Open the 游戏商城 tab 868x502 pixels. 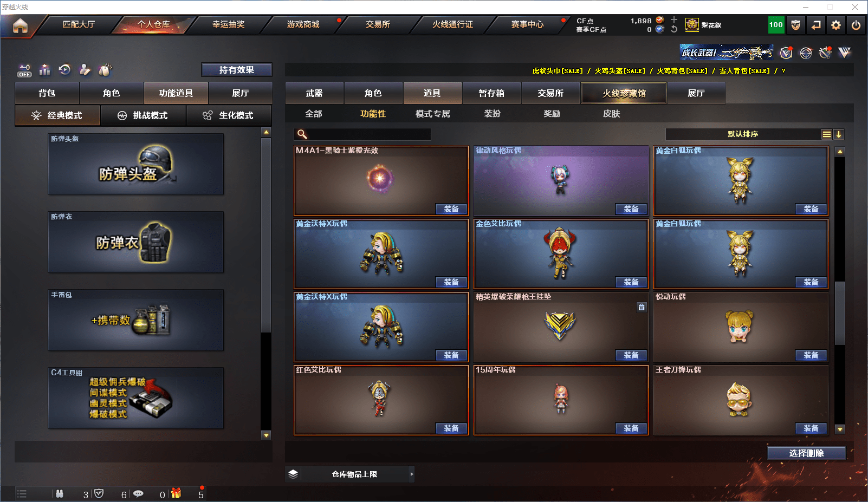click(x=303, y=24)
